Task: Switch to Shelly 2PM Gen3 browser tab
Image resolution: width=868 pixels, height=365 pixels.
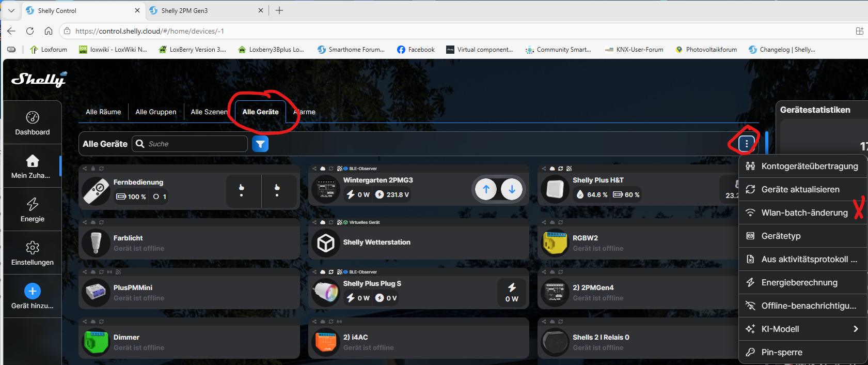Action: (x=206, y=10)
